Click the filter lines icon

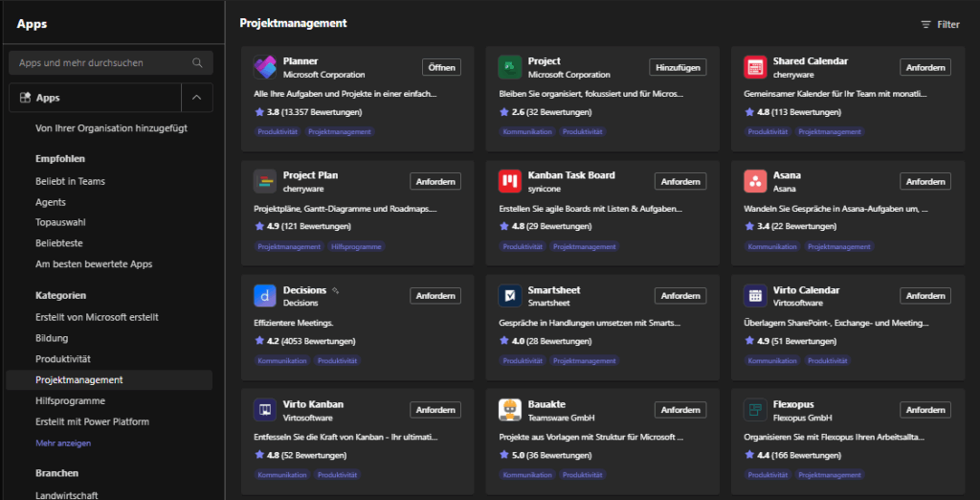(925, 24)
